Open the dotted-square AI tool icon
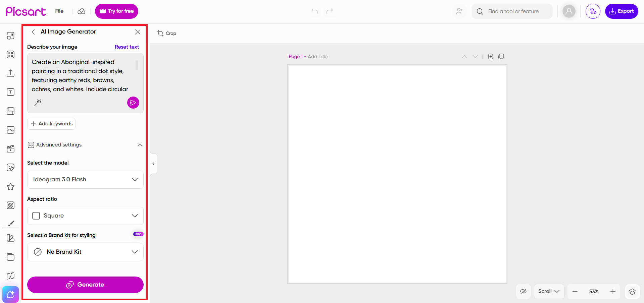644x303 pixels. (11, 276)
